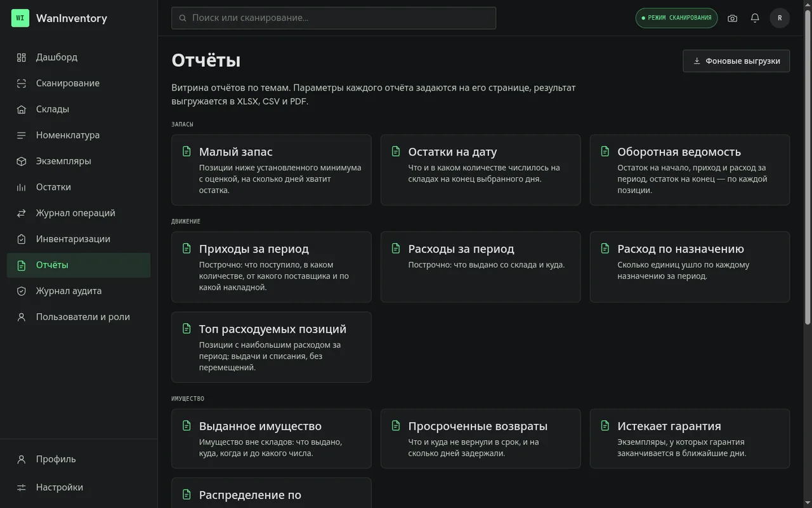The height and width of the screenshot is (508, 812).
Task: Click the Журнал аудита shield icon
Action: click(22, 291)
